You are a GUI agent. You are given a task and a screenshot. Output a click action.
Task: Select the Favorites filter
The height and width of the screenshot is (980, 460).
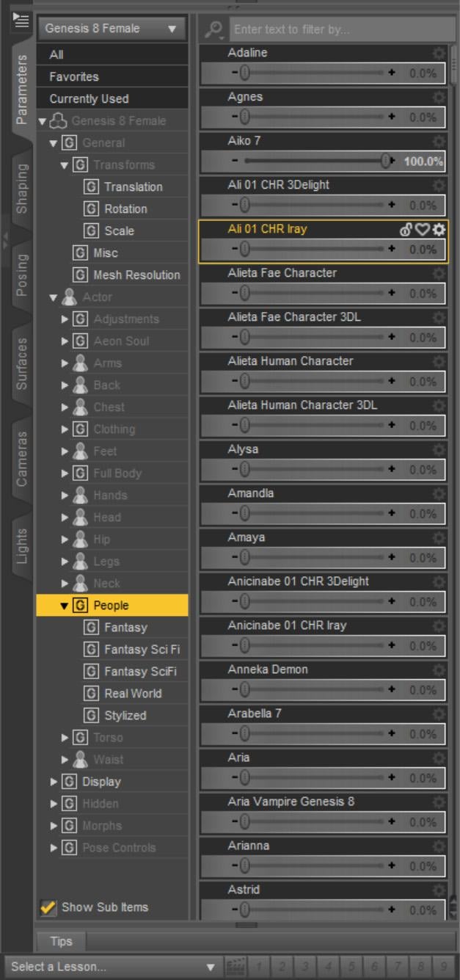[x=112, y=76]
